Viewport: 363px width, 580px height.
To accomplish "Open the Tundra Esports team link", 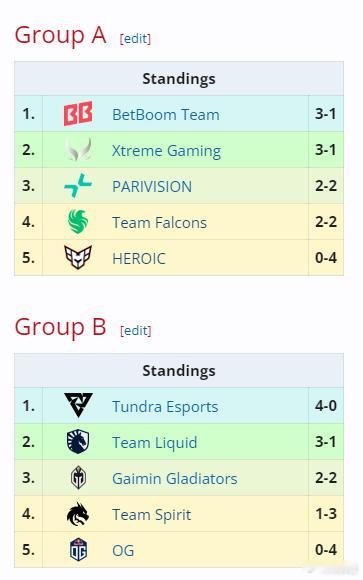I will (165, 407).
